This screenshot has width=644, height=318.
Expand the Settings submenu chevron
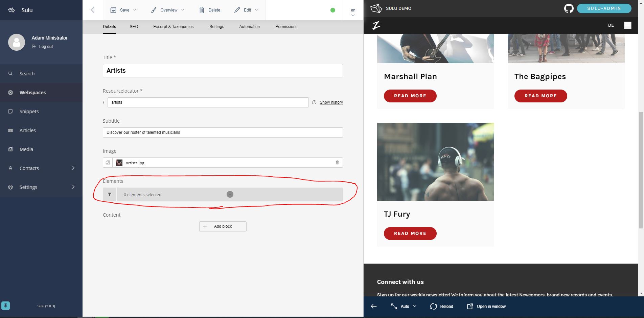[x=73, y=187]
